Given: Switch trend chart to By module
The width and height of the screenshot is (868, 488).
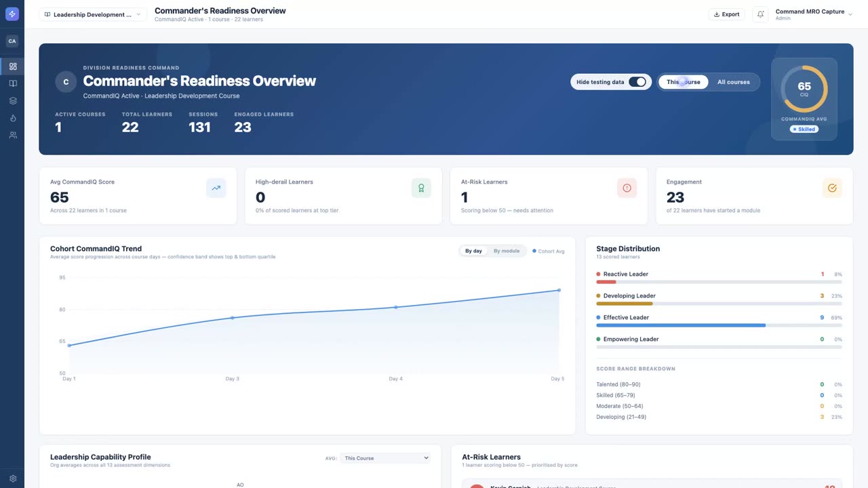Looking at the screenshot, I should 507,251.
